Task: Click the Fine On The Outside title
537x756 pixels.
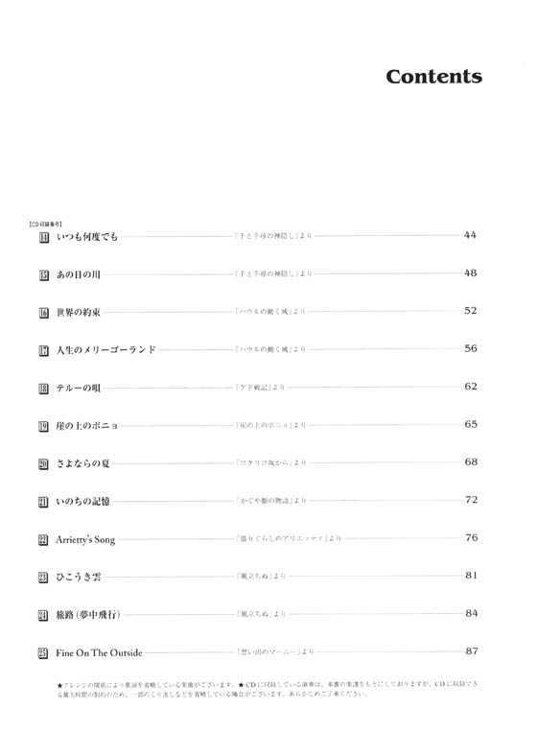Action: tap(100, 652)
